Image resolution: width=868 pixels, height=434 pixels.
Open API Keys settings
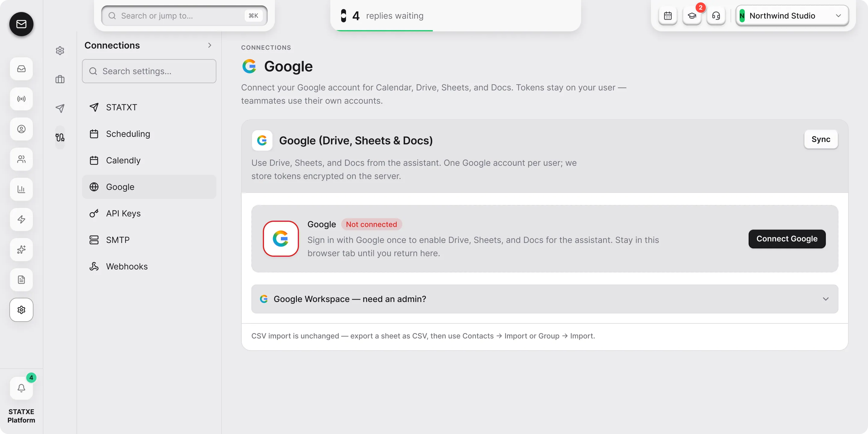click(x=149, y=213)
